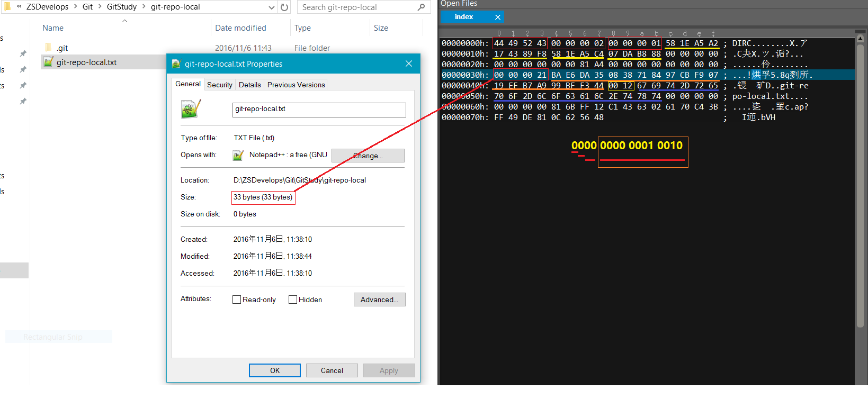Toggle the Read-only checkbox
This screenshot has height=408, width=868.
tap(237, 300)
